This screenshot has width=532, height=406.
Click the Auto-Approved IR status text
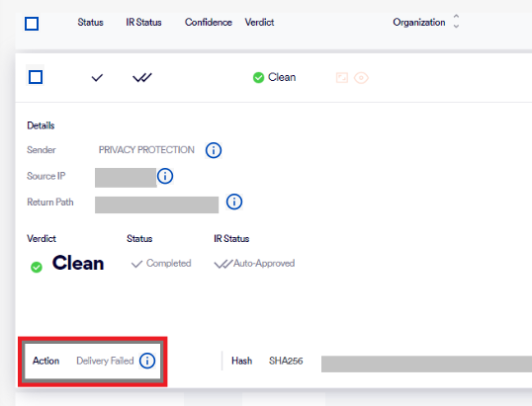[x=264, y=264]
